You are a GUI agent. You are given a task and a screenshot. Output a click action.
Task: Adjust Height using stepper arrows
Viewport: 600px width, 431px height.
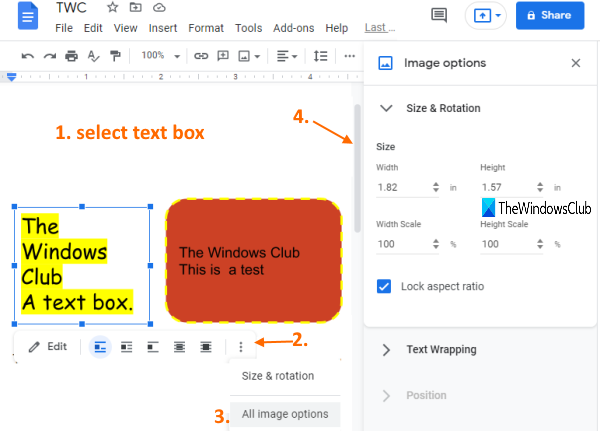540,187
